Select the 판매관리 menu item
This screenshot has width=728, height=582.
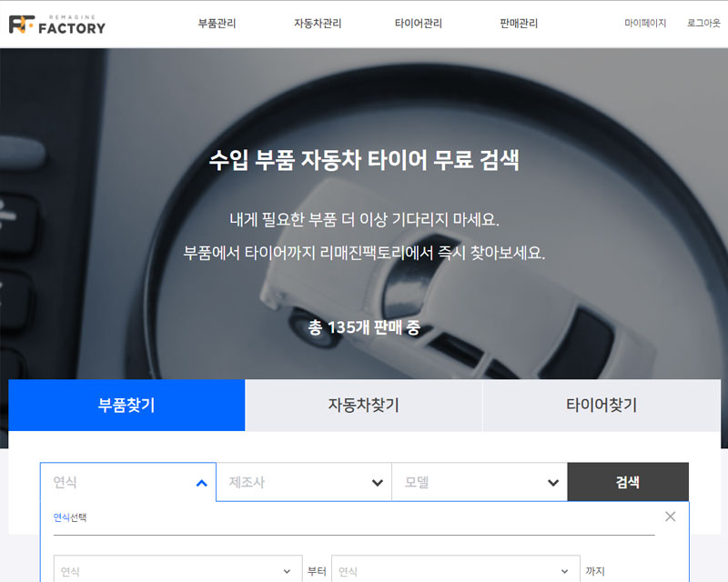click(519, 24)
